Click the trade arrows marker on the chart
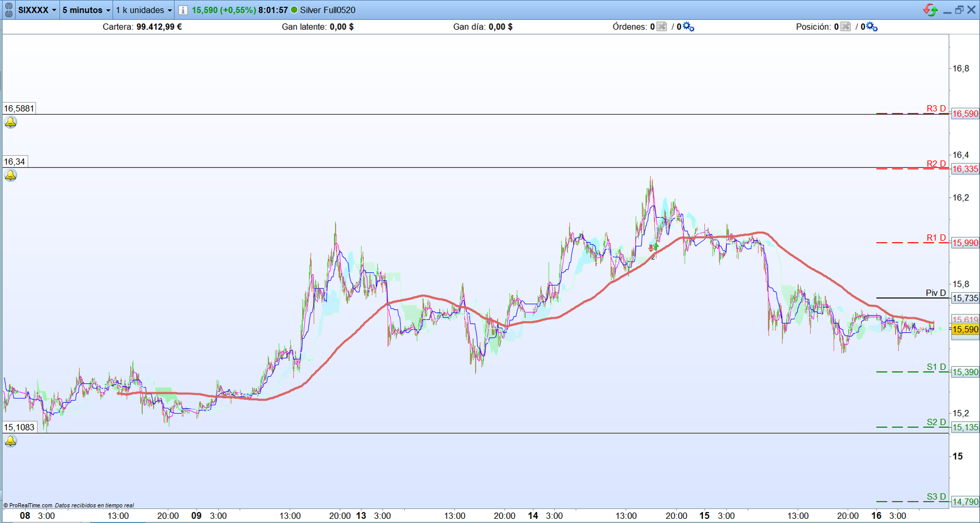This screenshot has height=523, width=980. (653, 248)
